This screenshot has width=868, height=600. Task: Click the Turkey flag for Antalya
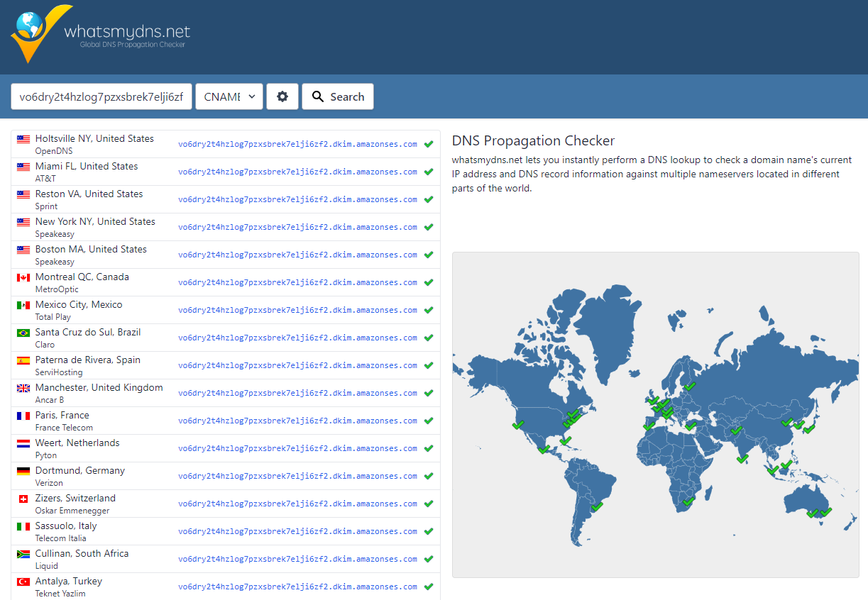(23, 582)
